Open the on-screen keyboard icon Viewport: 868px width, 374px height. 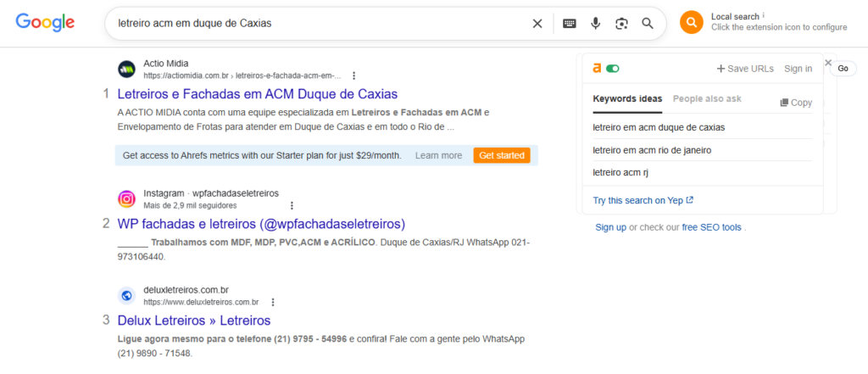point(570,23)
